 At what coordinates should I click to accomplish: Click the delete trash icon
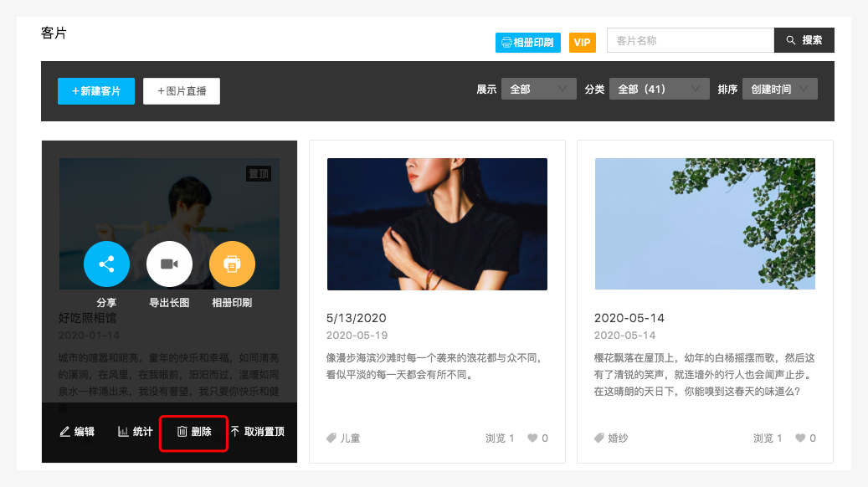tap(182, 432)
